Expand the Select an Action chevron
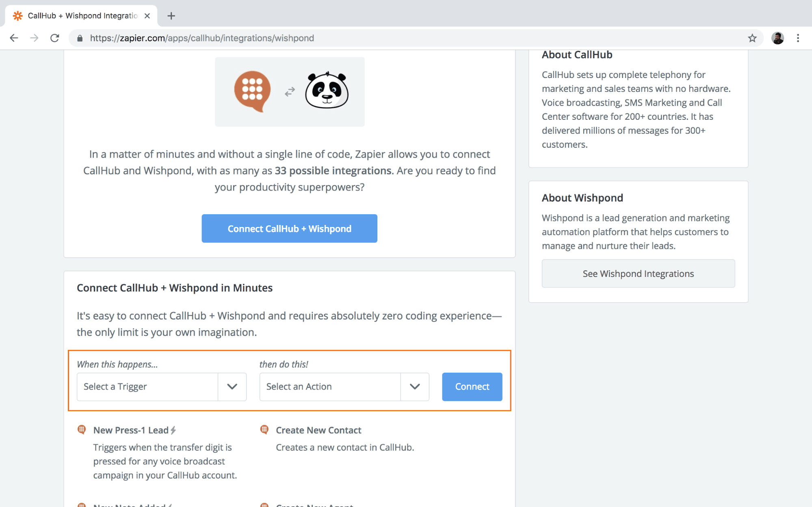Viewport: 812px width, 507px height. click(415, 386)
